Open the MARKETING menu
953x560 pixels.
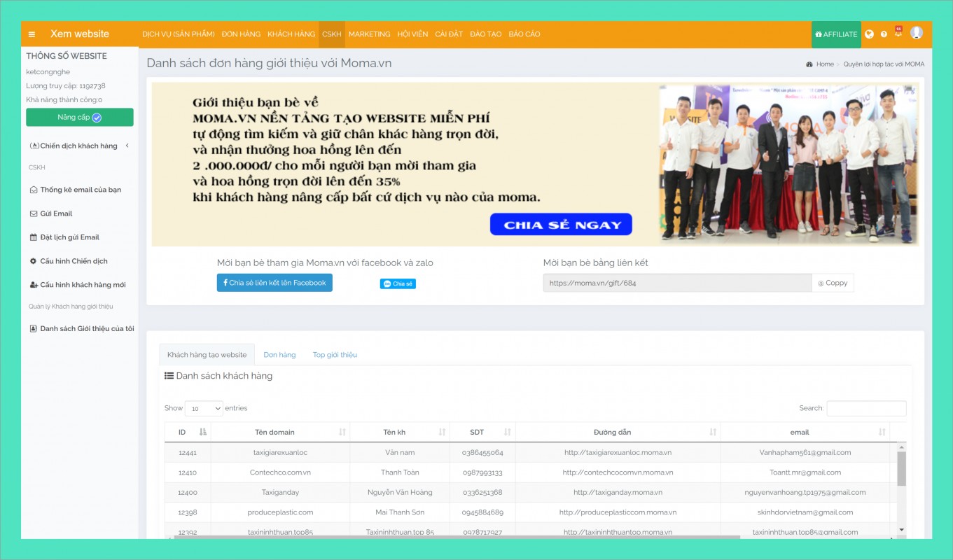[369, 34]
